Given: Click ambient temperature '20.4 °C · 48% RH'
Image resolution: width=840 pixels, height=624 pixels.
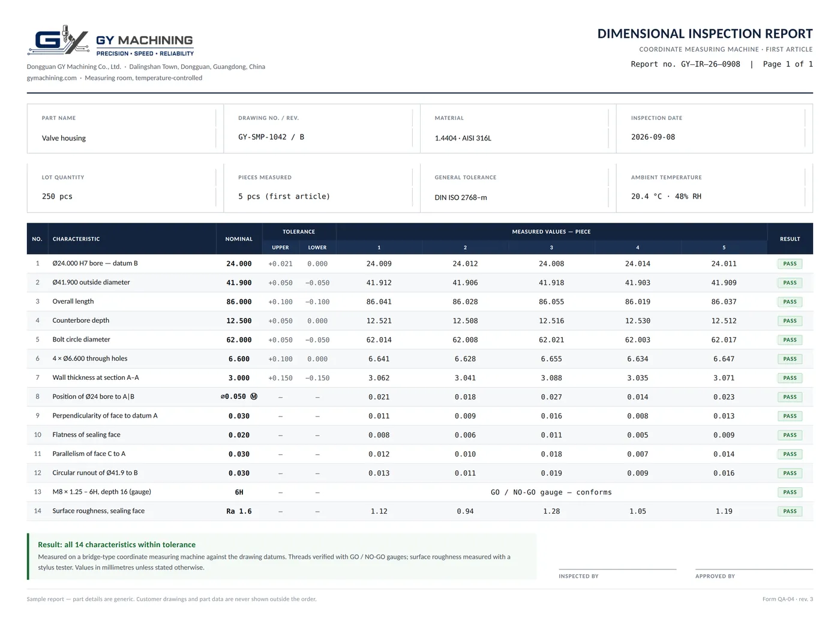Looking at the screenshot, I should [x=666, y=197].
